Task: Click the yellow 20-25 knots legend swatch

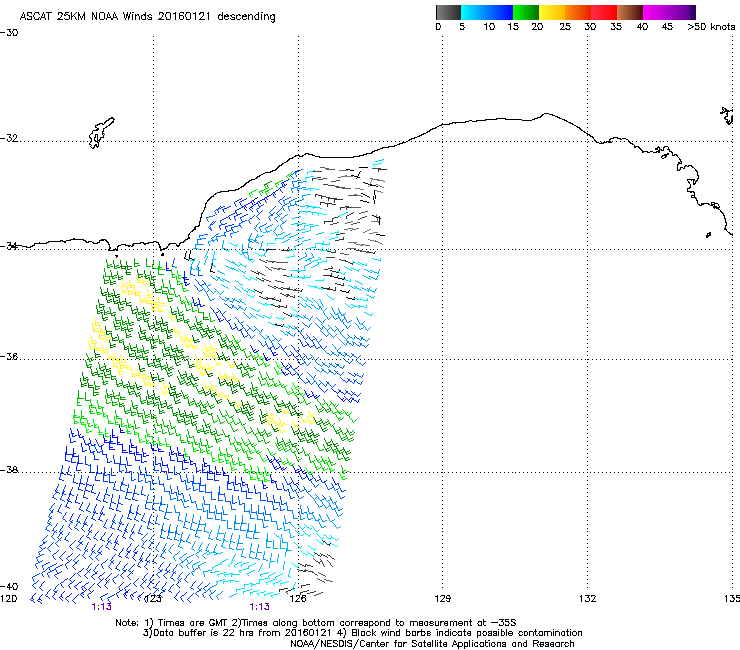Action: (552, 12)
